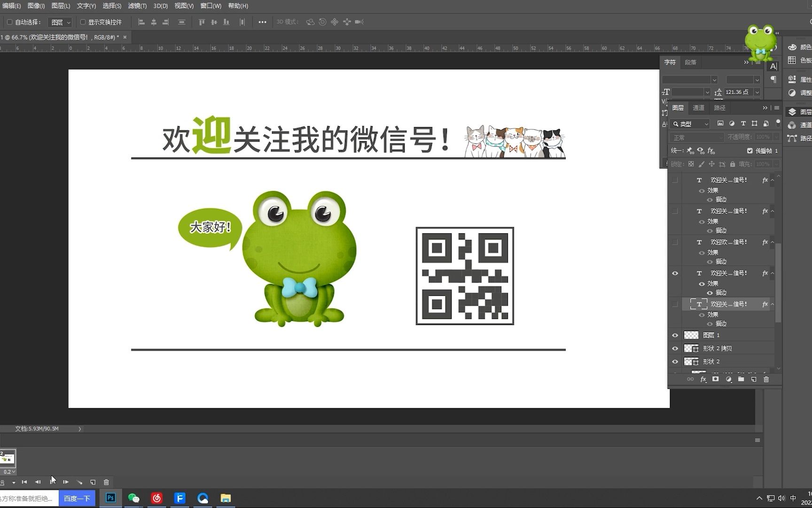Viewport: 812px width, 508px height.
Task: Hide 形状 2 layer eye icon
Action: point(675,362)
